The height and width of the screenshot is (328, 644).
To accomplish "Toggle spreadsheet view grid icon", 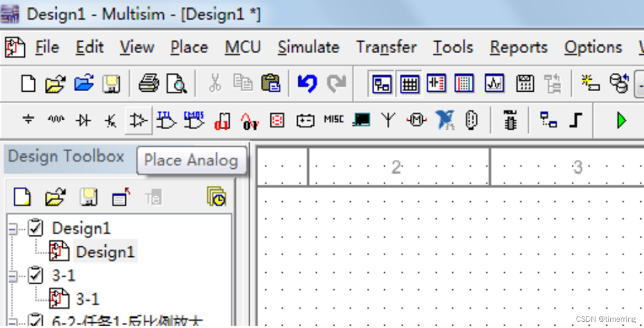I will pyautogui.click(x=409, y=83).
